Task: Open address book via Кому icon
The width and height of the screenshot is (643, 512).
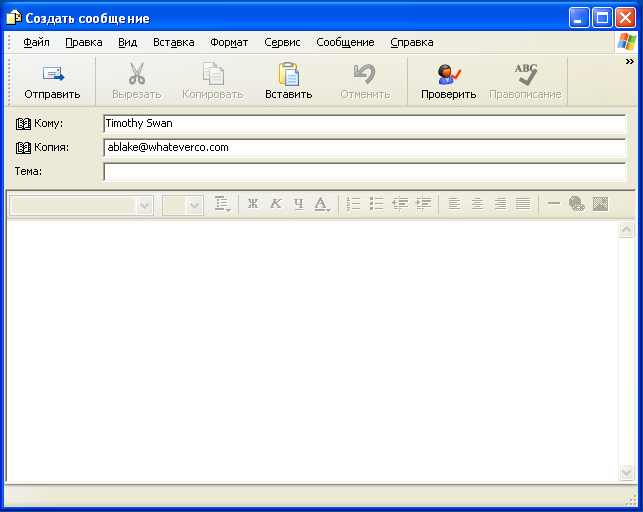Action: 24,124
